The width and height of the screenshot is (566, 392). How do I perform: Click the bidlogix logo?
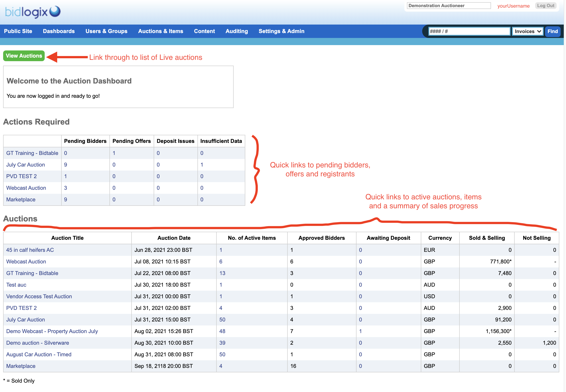point(32,12)
